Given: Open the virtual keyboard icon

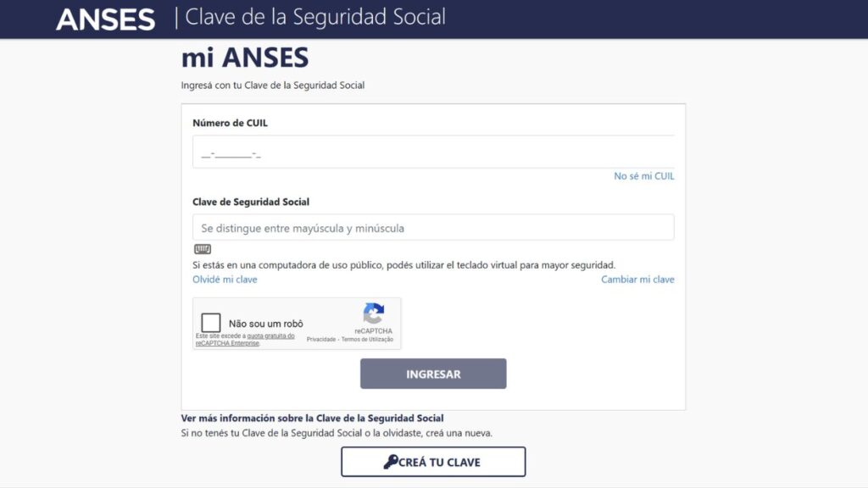Looking at the screenshot, I should pos(202,249).
